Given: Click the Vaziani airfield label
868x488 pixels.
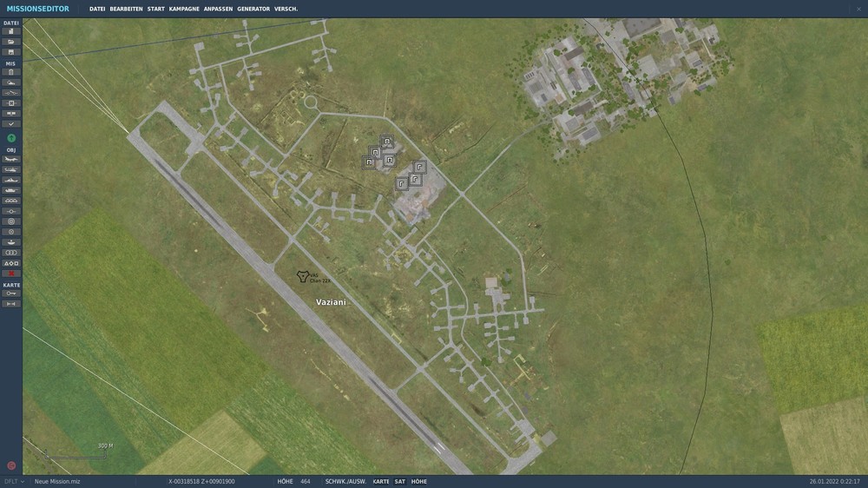Looking at the screenshot, I should pos(331,302).
